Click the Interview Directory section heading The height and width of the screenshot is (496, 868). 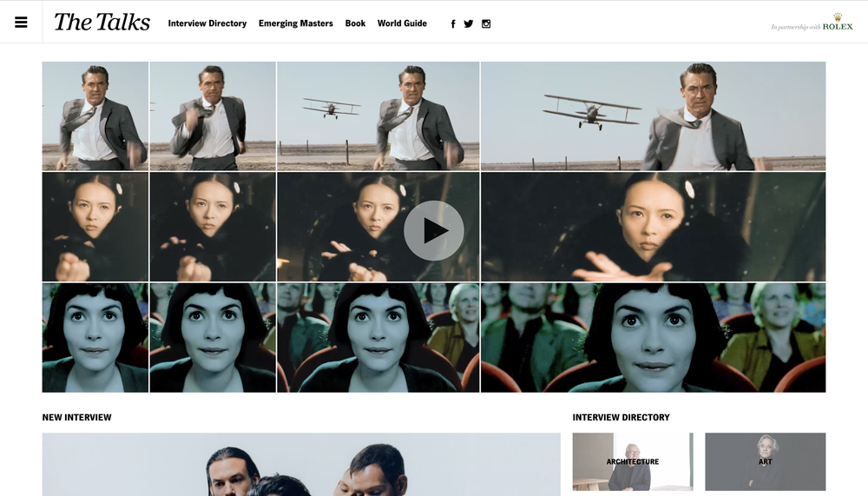[x=621, y=417]
